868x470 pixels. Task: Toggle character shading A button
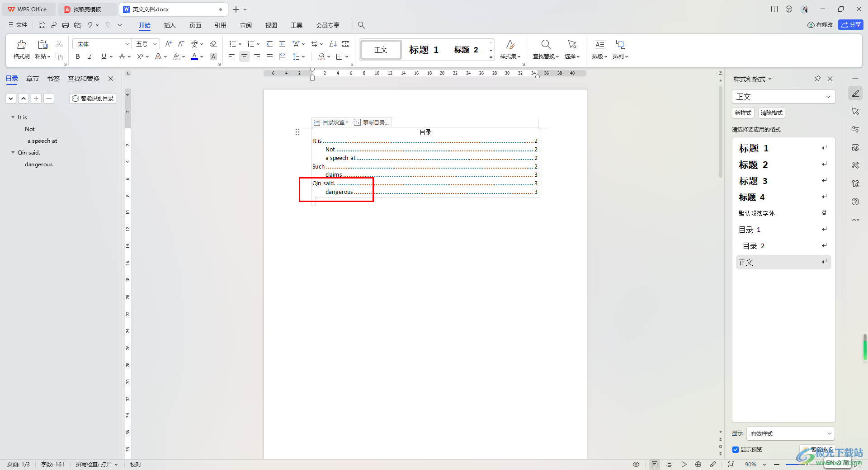pos(213,56)
